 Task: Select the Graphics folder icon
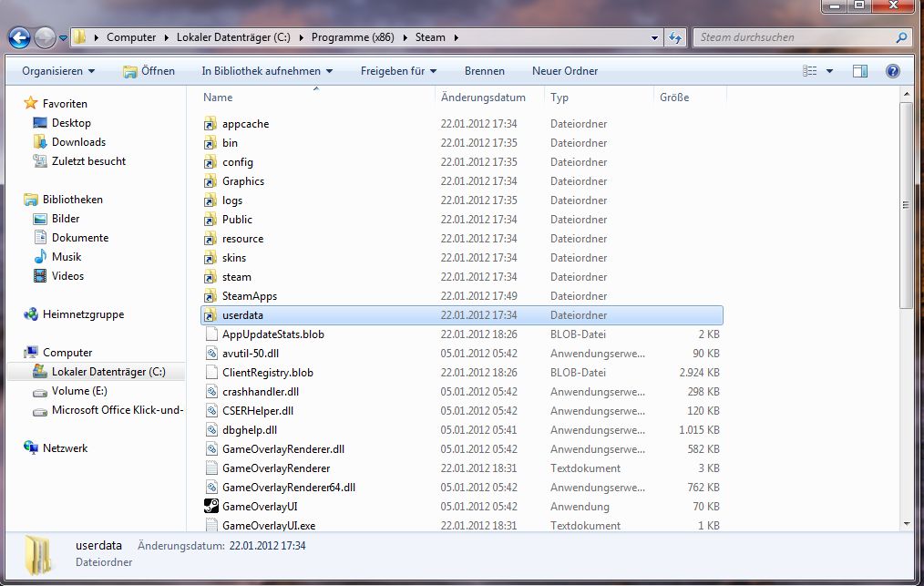(x=210, y=181)
